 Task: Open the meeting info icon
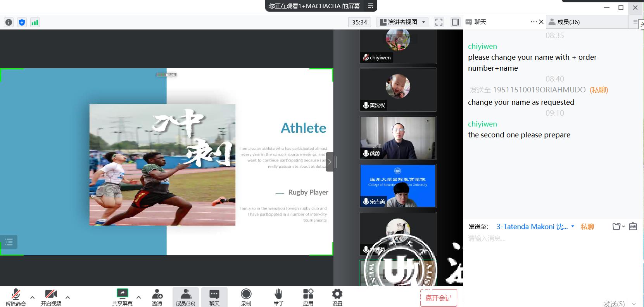[9, 23]
